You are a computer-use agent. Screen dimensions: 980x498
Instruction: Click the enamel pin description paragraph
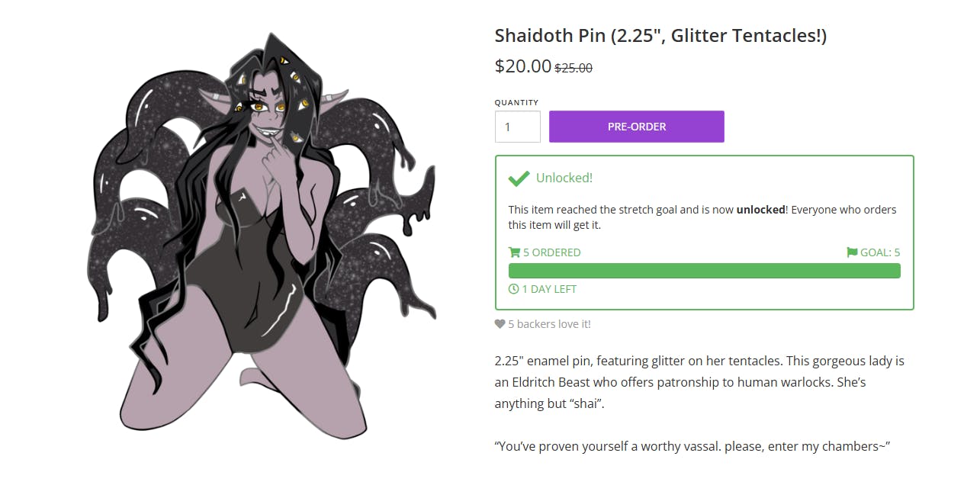tap(699, 381)
